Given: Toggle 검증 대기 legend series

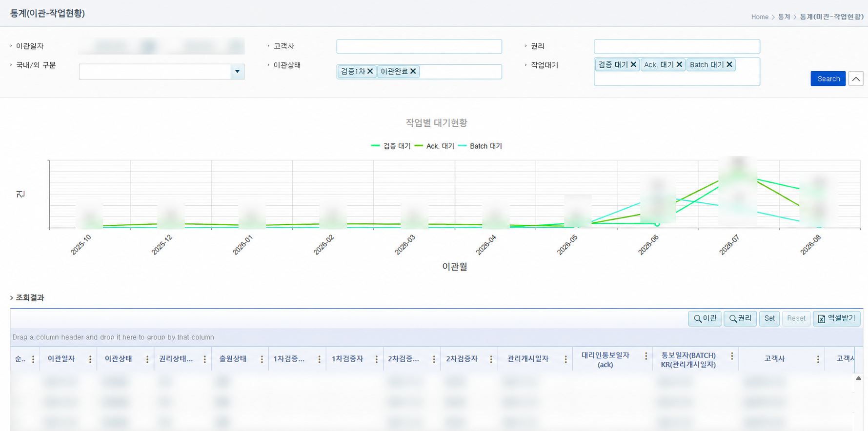Looking at the screenshot, I should 391,146.
